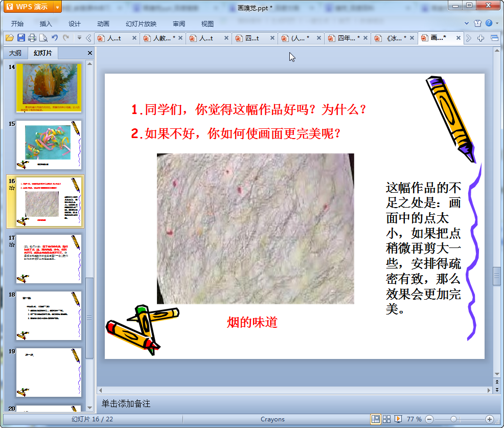Click animation star icon on slide 16

click(x=12, y=188)
